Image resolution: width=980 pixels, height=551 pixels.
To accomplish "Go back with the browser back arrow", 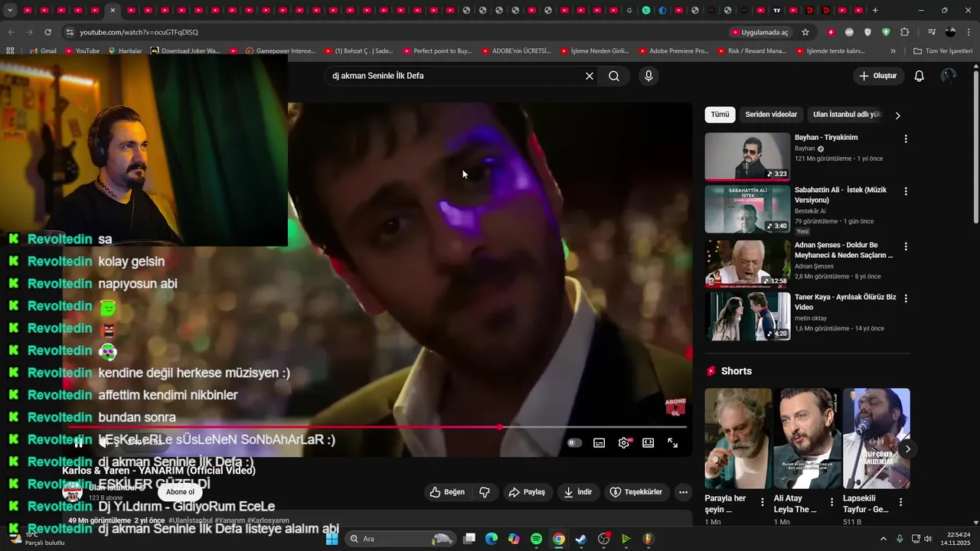I will pyautogui.click(x=11, y=32).
